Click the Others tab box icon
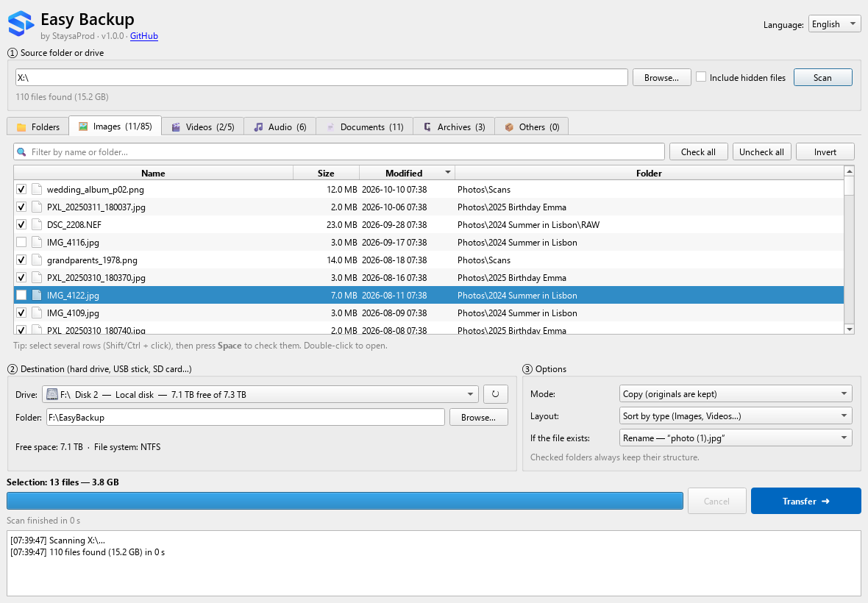 509,127
